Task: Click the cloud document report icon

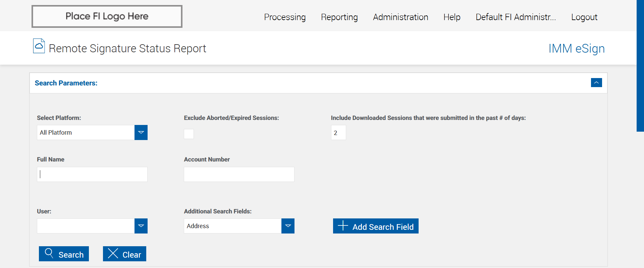Action: point(39,46)
